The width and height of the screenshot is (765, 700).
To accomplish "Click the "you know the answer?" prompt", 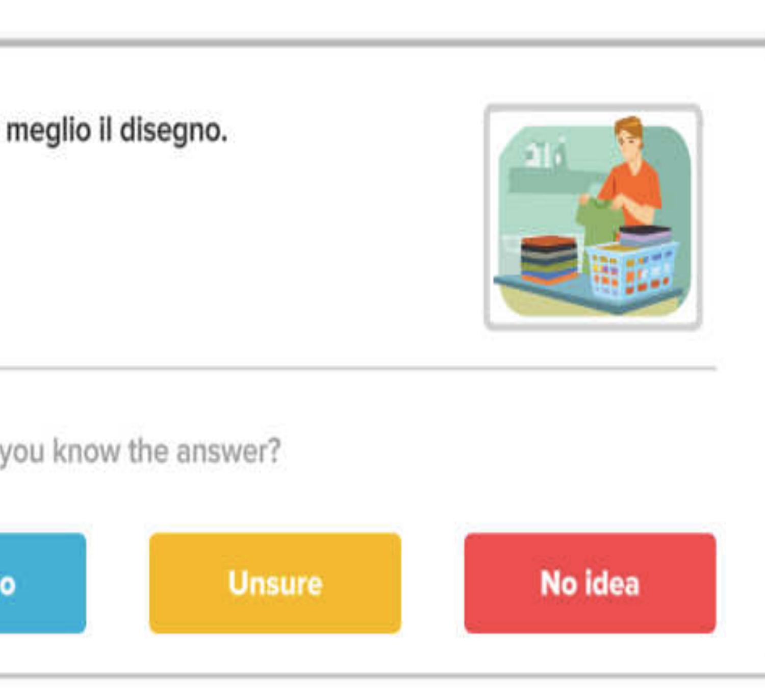I will 140,451.
